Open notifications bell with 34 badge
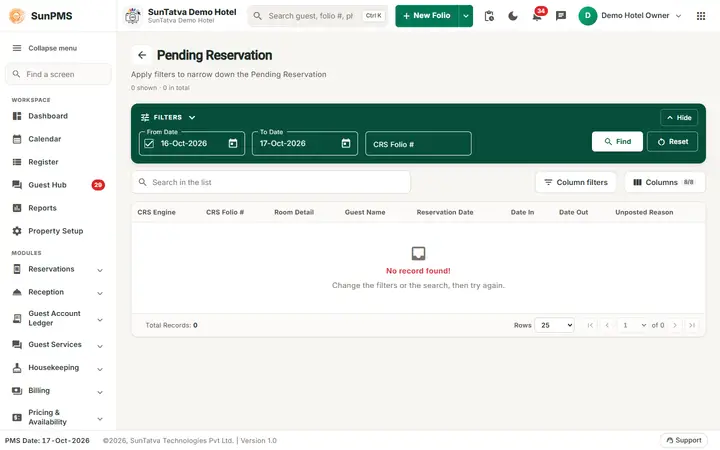The width and height of the screenshot is (720, 450). (537, 16)
